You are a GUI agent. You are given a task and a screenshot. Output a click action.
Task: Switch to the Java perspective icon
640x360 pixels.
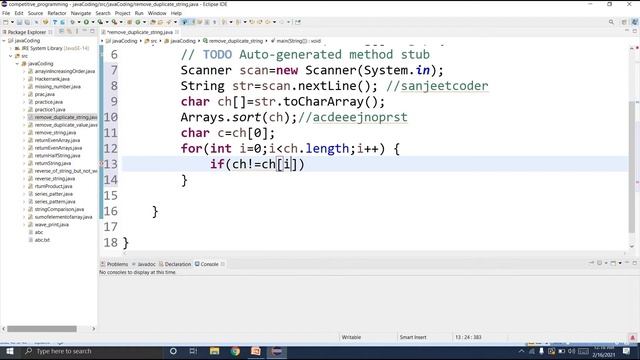pyautogui.click(x=634, y=22)
